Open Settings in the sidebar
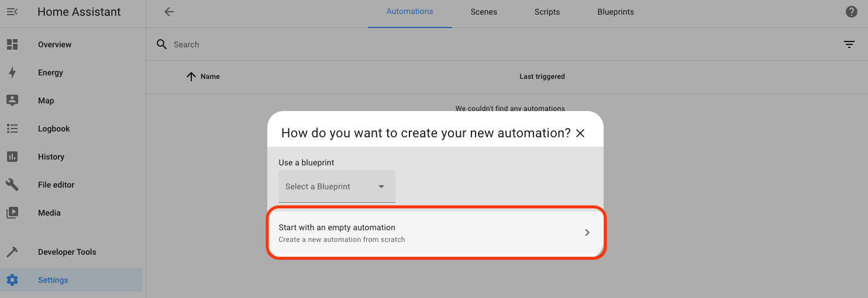Image resolution: width=868 pixels, height=298 pixels. (53, 280)
